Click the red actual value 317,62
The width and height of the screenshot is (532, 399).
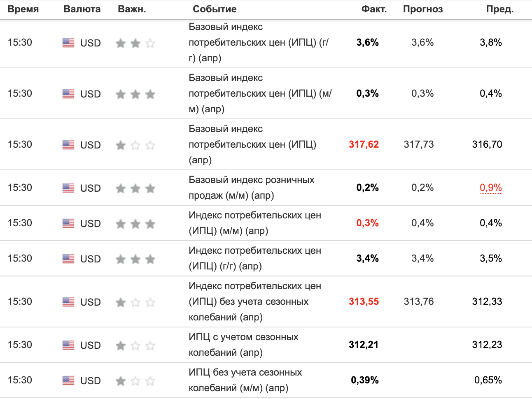click(x=364, y=144)
